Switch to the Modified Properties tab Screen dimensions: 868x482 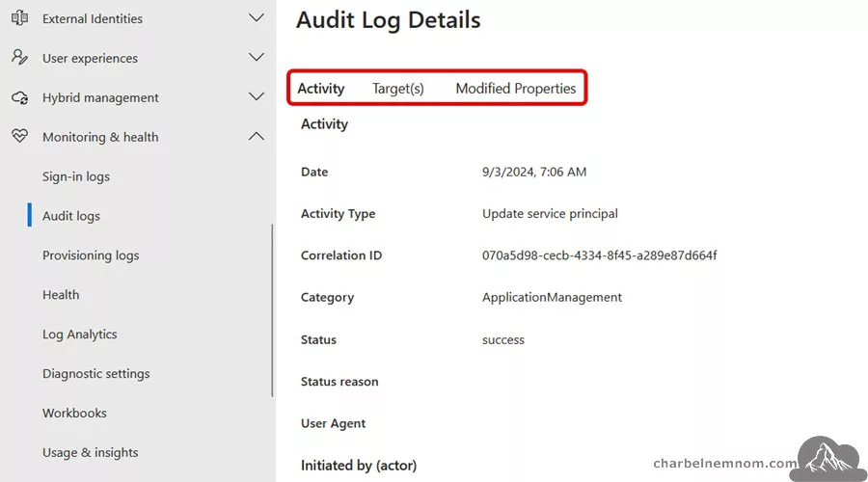516,89
